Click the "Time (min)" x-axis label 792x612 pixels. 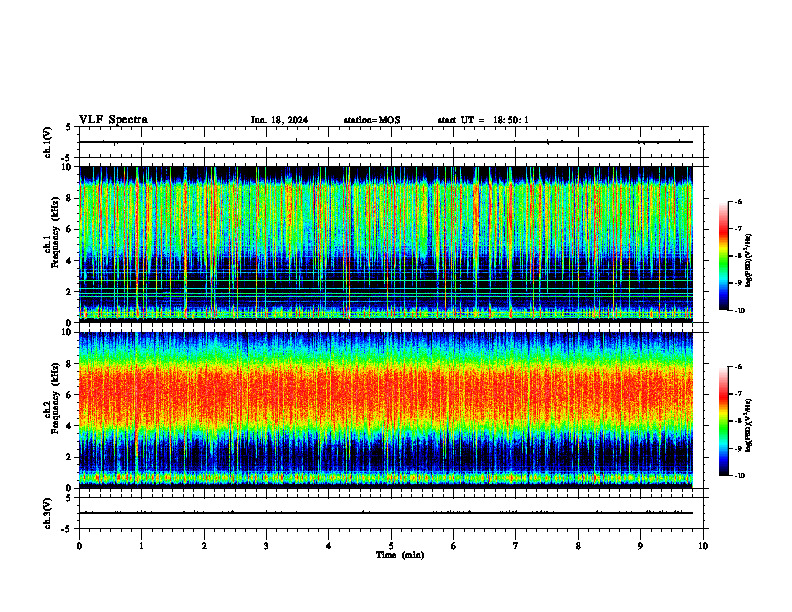coord(400,555)
